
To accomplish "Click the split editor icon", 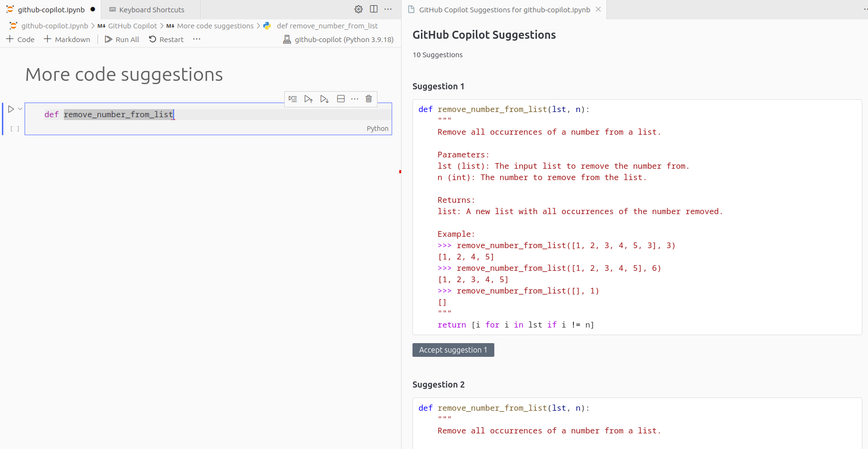I will click(x=374, y=9).
